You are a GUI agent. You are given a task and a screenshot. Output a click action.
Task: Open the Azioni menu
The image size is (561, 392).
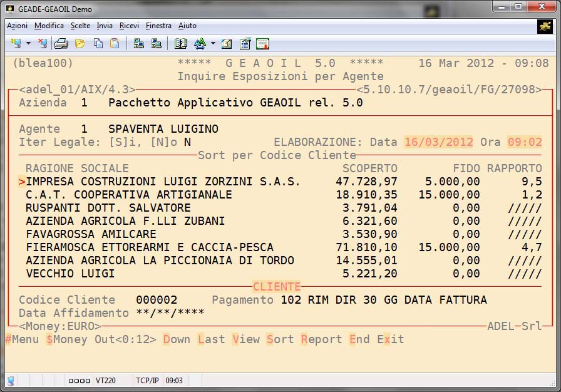(x=17, y=26)
